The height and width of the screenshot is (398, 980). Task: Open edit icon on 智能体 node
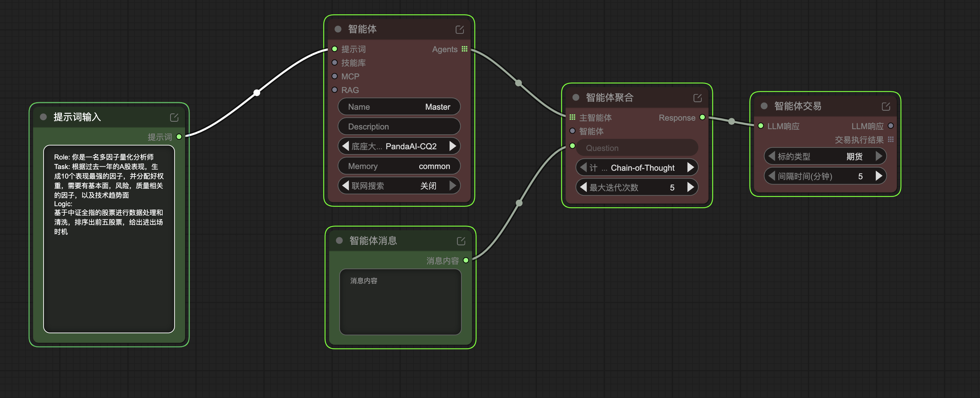click(459, 30)
